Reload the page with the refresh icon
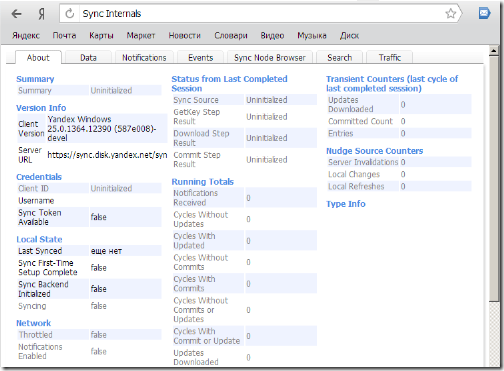 point(69,14)
